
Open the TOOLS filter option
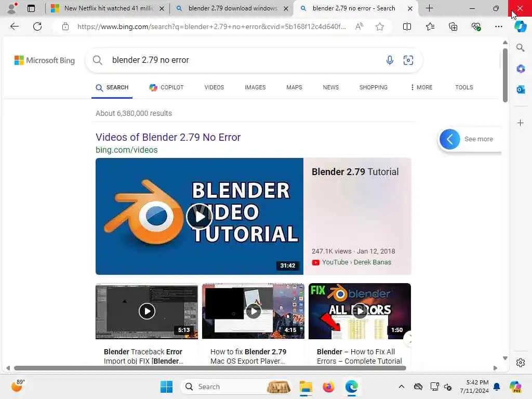[x=464, y=87]
